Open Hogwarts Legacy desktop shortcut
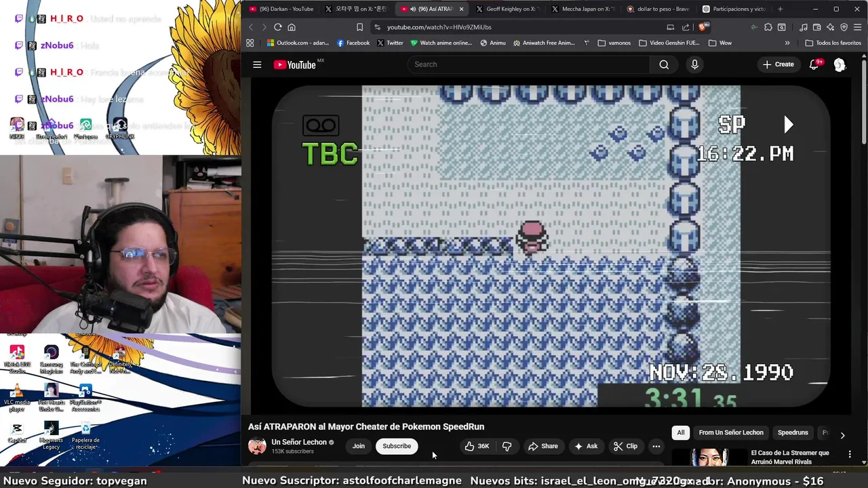This screenshot has height=488, width=868. click(x=52, y=435)
